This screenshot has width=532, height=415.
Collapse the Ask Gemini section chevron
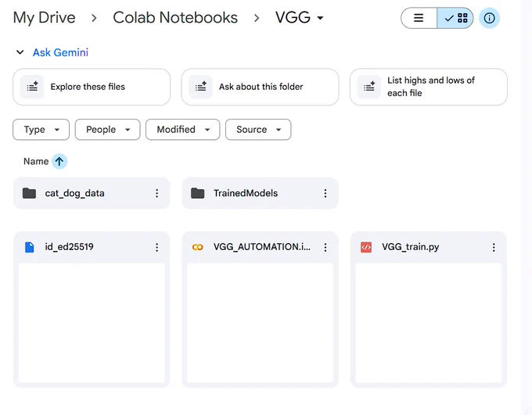pyautogui.click(x=20, y=52)
